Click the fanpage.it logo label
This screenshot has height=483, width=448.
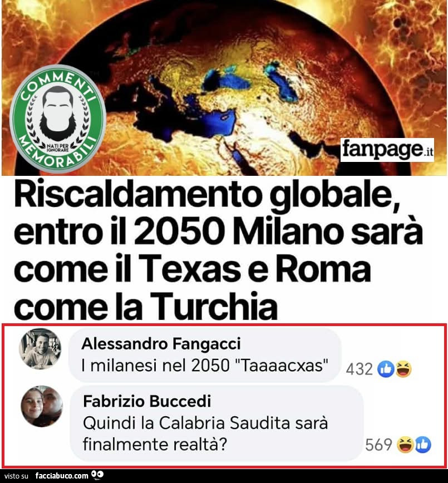pos(387,150)
